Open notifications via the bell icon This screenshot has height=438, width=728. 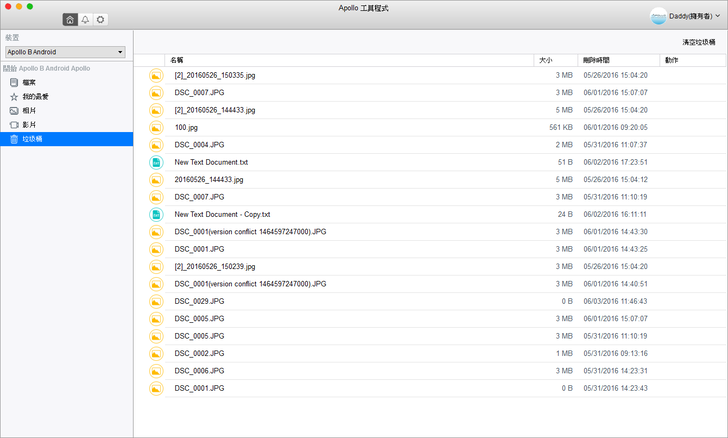(85, 19)
